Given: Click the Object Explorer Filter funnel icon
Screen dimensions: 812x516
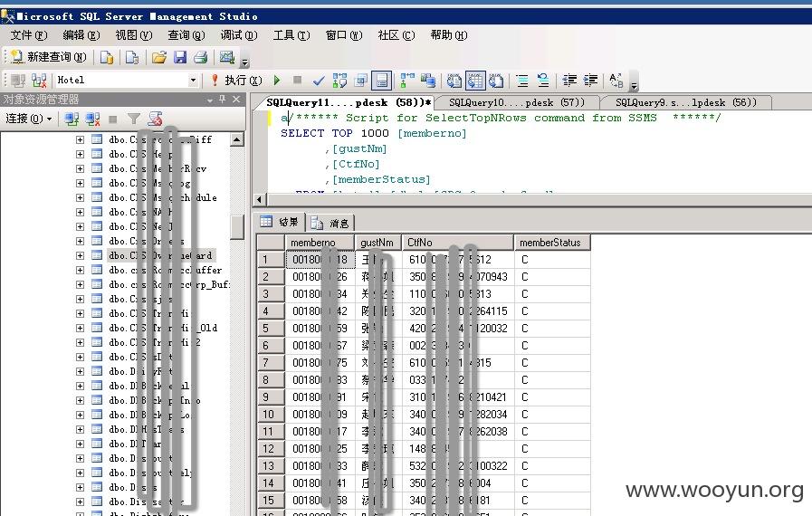Looking at the screenshot, I should [x=134, y=119].
